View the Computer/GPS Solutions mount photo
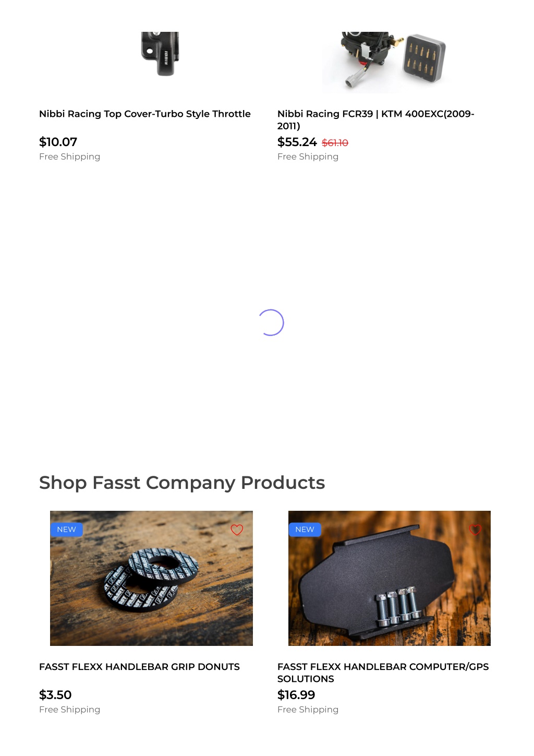Screen dimensions: 534x756 (x=390, y=578)
